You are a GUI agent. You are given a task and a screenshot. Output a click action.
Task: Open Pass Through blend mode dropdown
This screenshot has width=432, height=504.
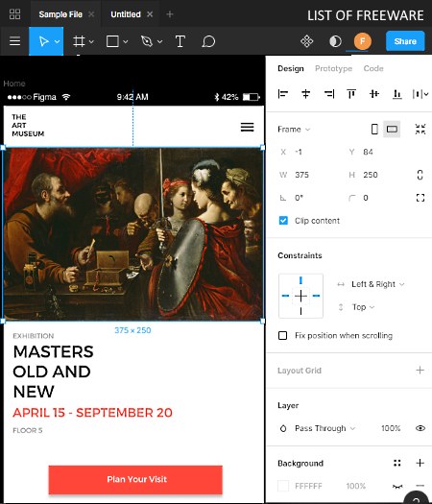click(325, 428)
